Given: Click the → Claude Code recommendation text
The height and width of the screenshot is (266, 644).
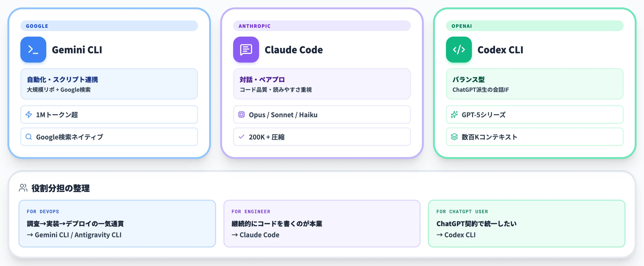Looking at the screenshot, I should tap(255, 235).
